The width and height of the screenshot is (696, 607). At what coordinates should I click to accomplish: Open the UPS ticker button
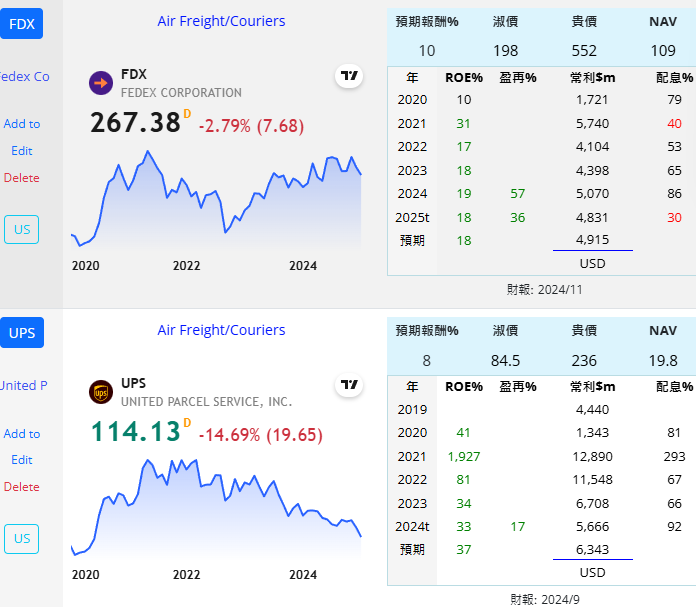22,333
